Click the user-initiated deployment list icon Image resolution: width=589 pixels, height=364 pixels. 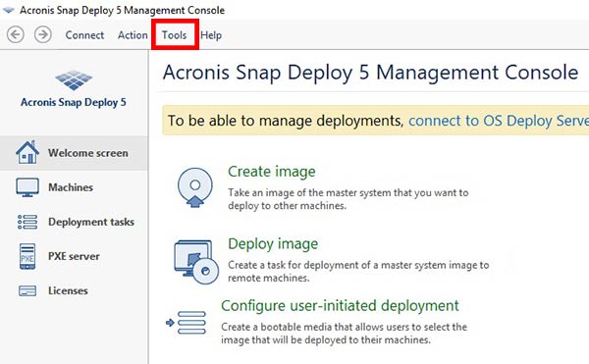pyautogui.click(x=187, y=323)
